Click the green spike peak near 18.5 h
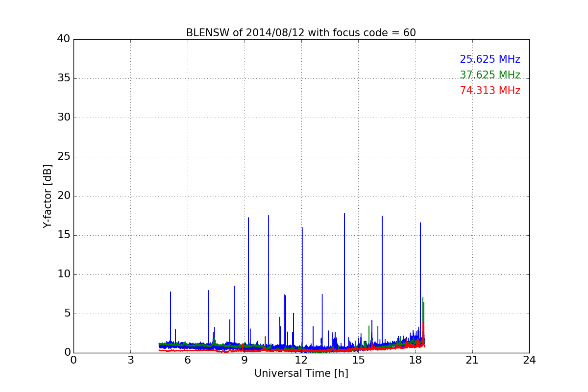Image resolution: width=588 pixels, height=392 pixels. click(x=422, y=298)
